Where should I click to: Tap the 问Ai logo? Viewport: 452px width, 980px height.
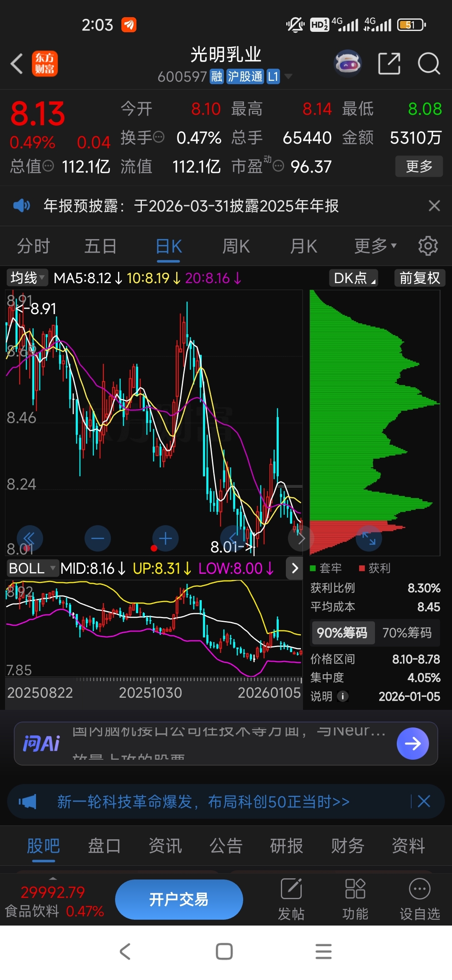tap(41, 744)
